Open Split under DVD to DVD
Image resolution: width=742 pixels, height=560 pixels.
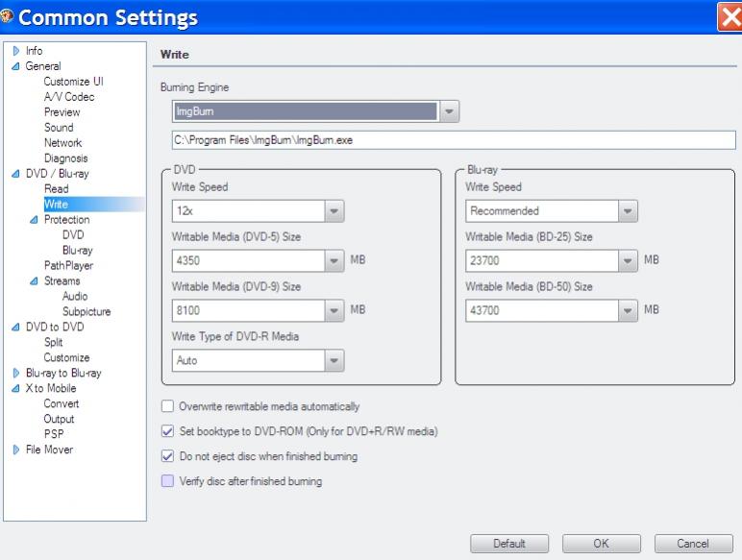[54, 342]
